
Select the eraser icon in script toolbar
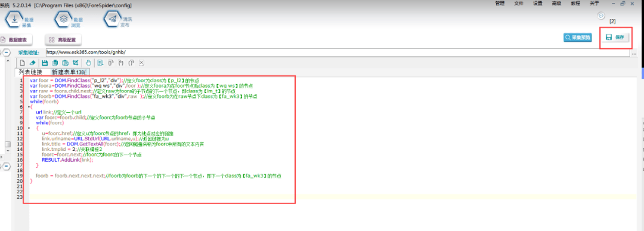pyautogui.click(x=32, y=63)
